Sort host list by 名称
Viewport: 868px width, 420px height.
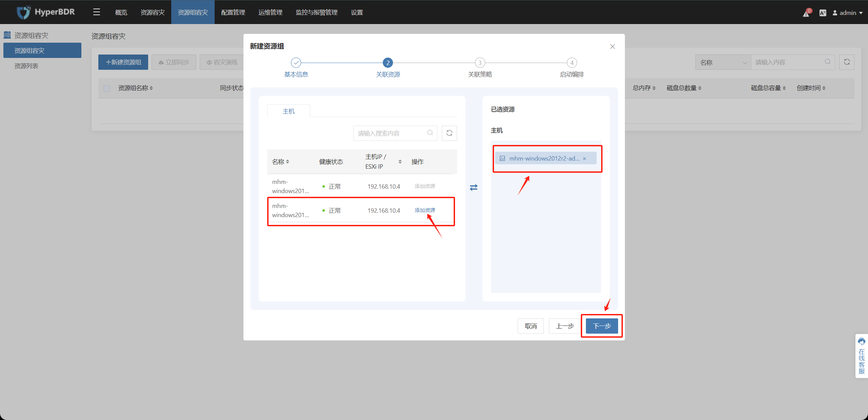[x=288, y=162]
